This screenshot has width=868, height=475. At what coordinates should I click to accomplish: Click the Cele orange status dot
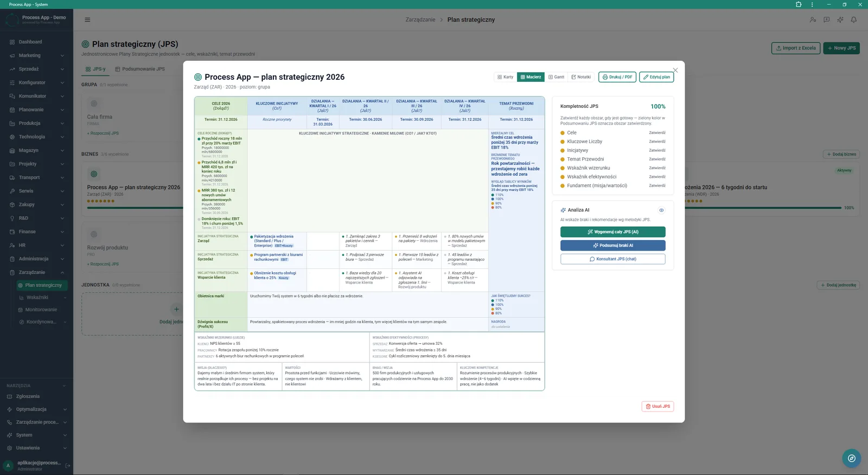pyautogui.click(x=563, y=133)
